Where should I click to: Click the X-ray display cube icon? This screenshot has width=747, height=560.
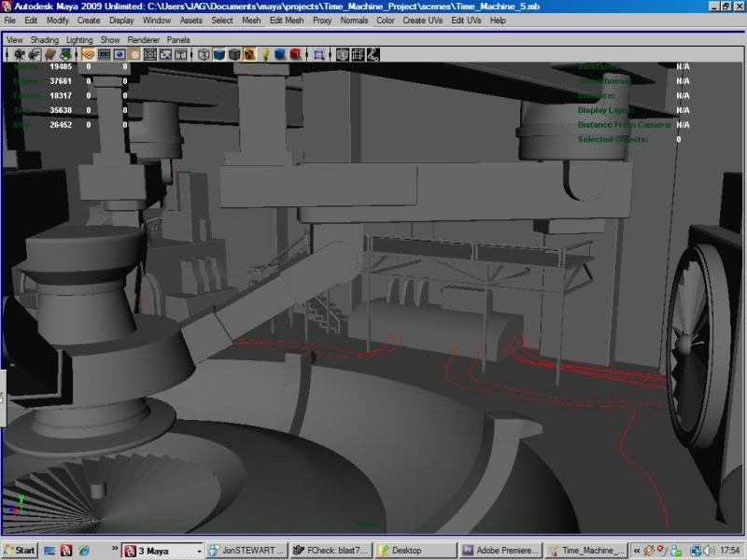pyautogui.click(x=343, y=54)
